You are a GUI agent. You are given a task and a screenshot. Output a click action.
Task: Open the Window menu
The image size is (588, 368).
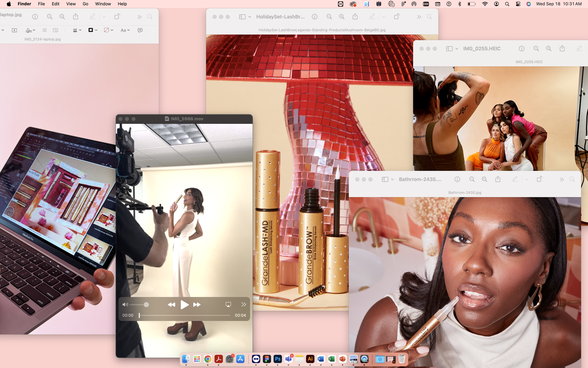click(x=103, y=4)
